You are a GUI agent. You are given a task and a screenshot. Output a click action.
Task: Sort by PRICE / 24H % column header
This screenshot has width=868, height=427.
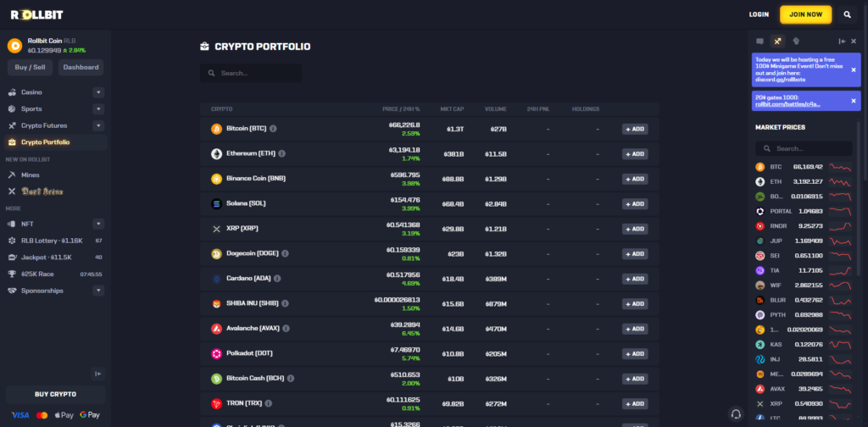[401, 109]
